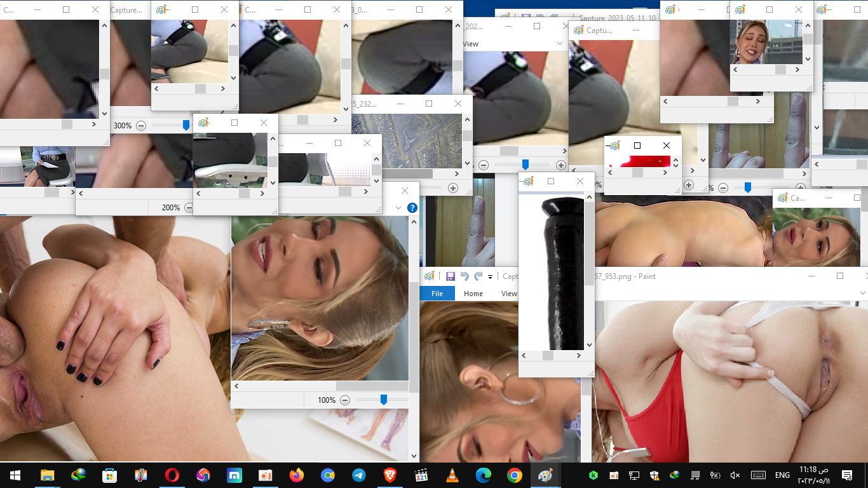Click the muted speaker icon in system tray
The height and width of the screenshot is (488, 868).
pyautogui.click(x=735, y=475)
